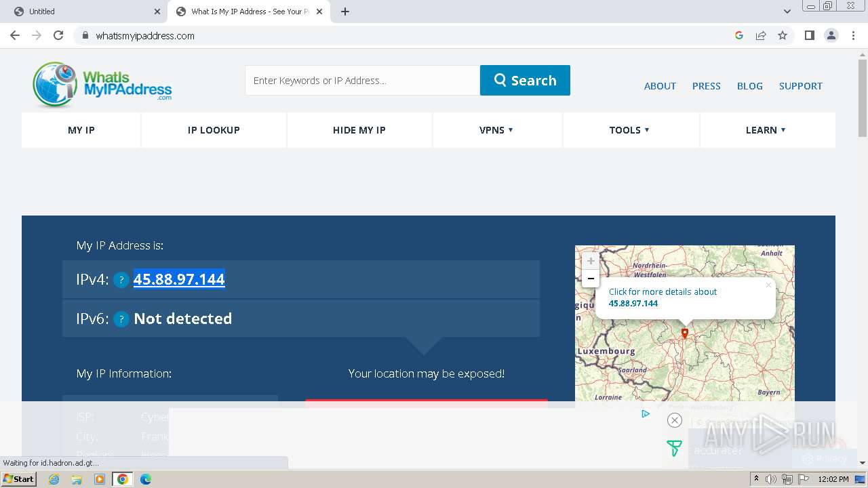Expand the TOOLS dropdown menu

tap(631, 130)
